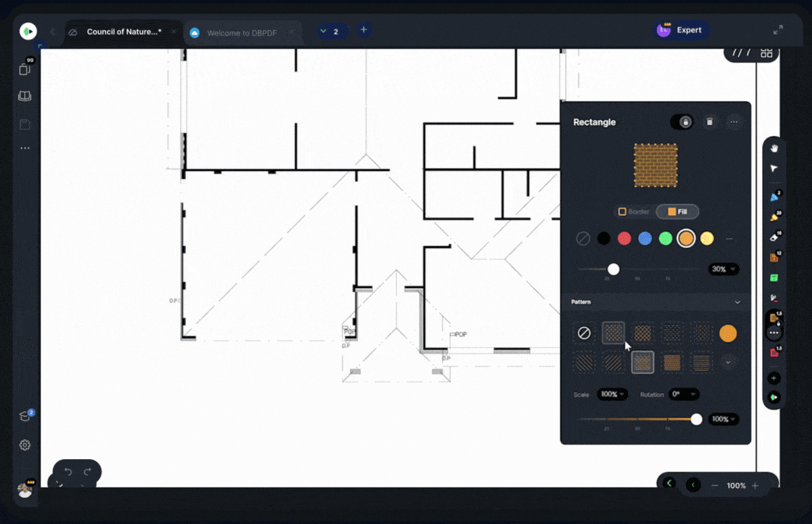
Task: Click the undo arrow icon
Action: pos(68,472)
